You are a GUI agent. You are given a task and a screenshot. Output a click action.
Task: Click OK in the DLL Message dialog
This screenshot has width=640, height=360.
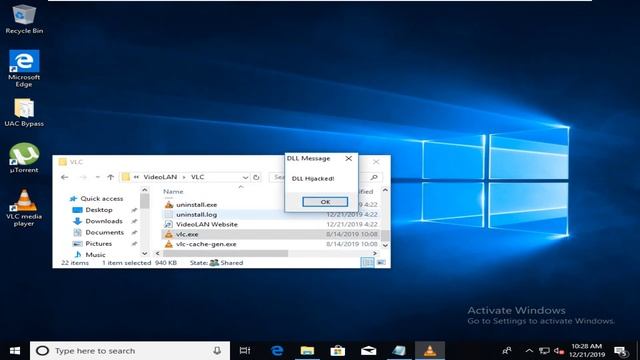coord(325,202)
